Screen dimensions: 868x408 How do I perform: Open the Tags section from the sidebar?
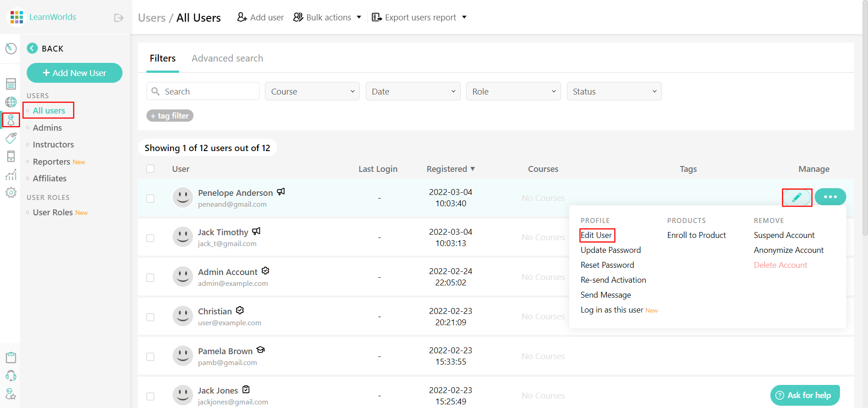11,138
